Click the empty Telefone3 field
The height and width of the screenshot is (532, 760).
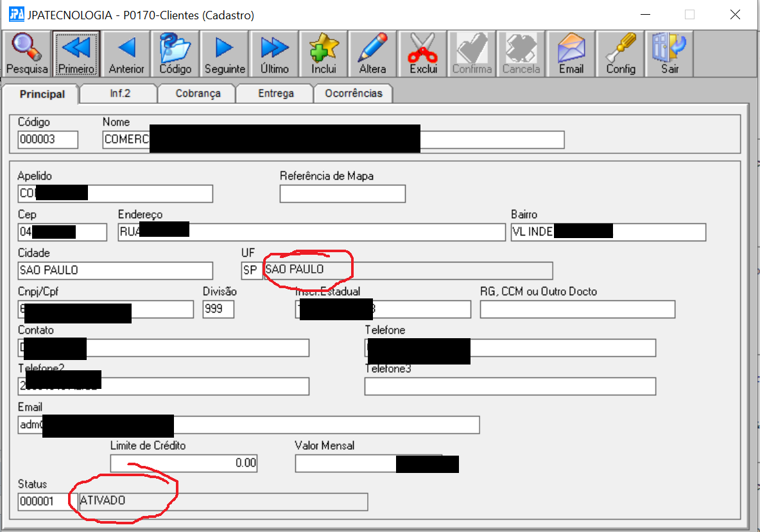510,386
